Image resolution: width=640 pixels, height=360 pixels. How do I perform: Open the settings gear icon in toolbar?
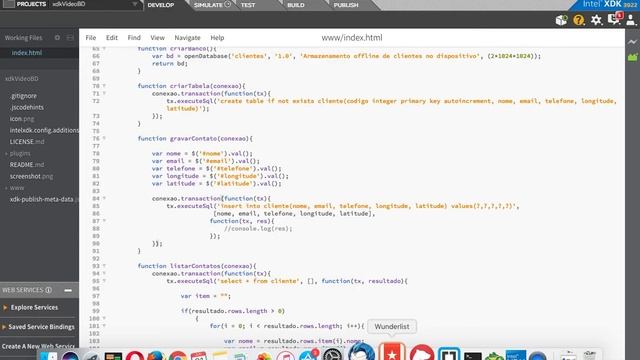click(x=596, y=20)
